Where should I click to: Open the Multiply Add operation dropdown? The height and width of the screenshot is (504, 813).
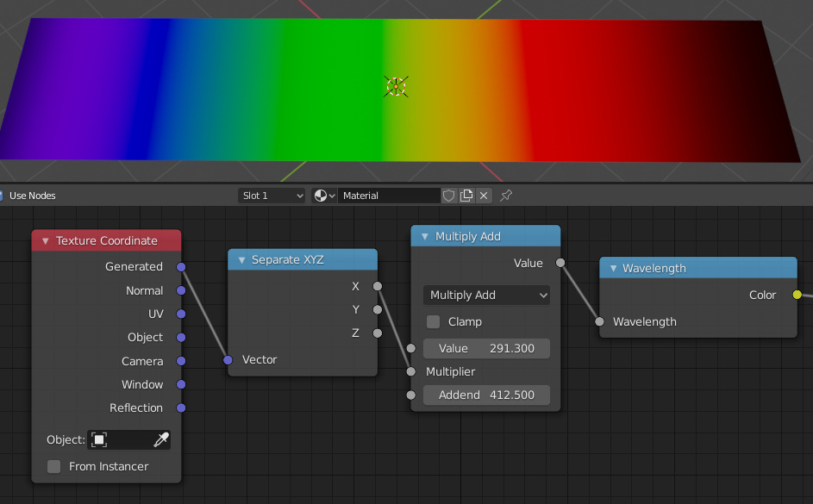pos(486,295)
